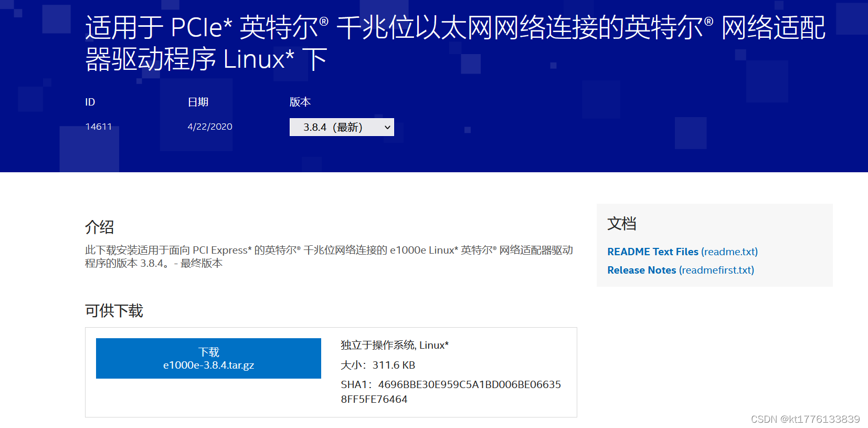Click the 介绍 section heading
This screenshot has height=428, width=868.
point(100,227)
